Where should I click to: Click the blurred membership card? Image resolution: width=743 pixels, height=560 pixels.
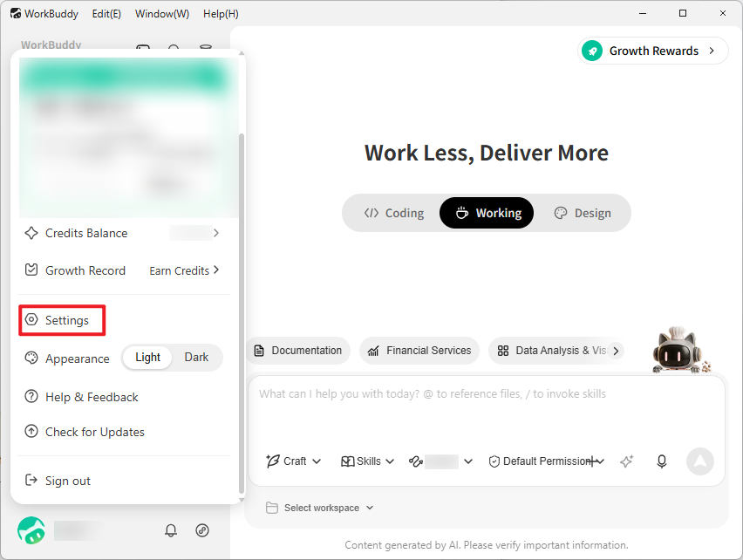click(x=128, y=138)
